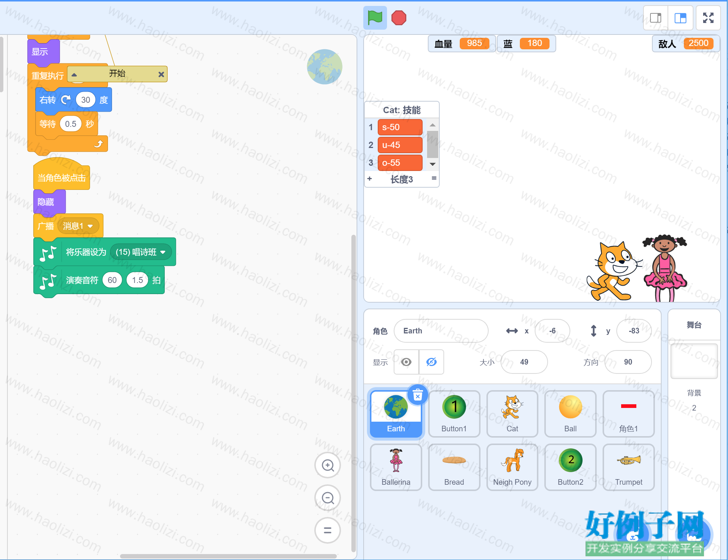The height and width of the screenshot is (560, 728).
Task: Click the 隐藏 hide block
Action: [x=49, y=202]
